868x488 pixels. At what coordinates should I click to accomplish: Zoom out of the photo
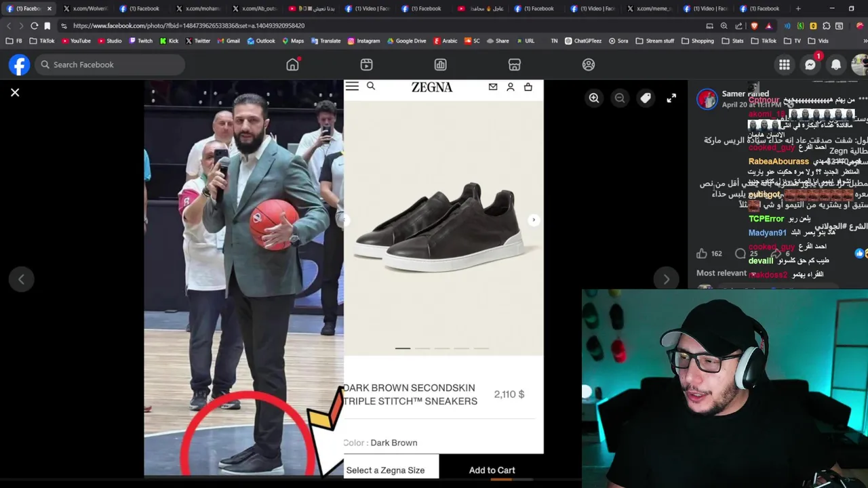pos(620,98)
